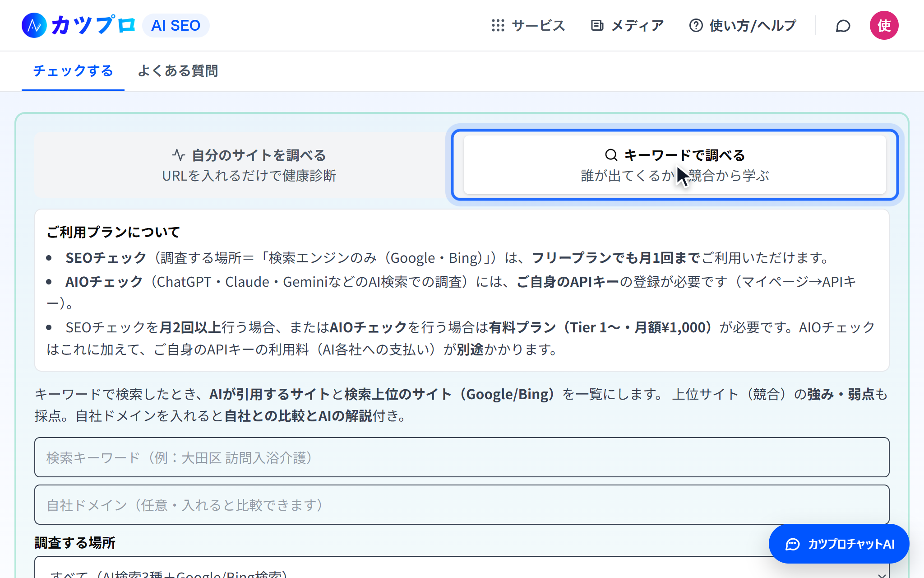Switch to よくある質問 tab
Screen dimensions: 924x578
point(178,71)
